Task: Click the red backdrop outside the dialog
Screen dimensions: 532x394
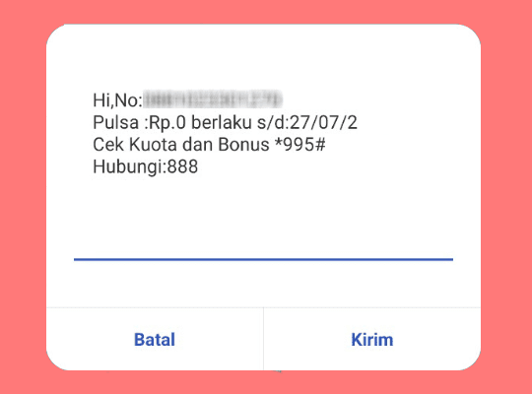Action: click(x=23, y=197)
